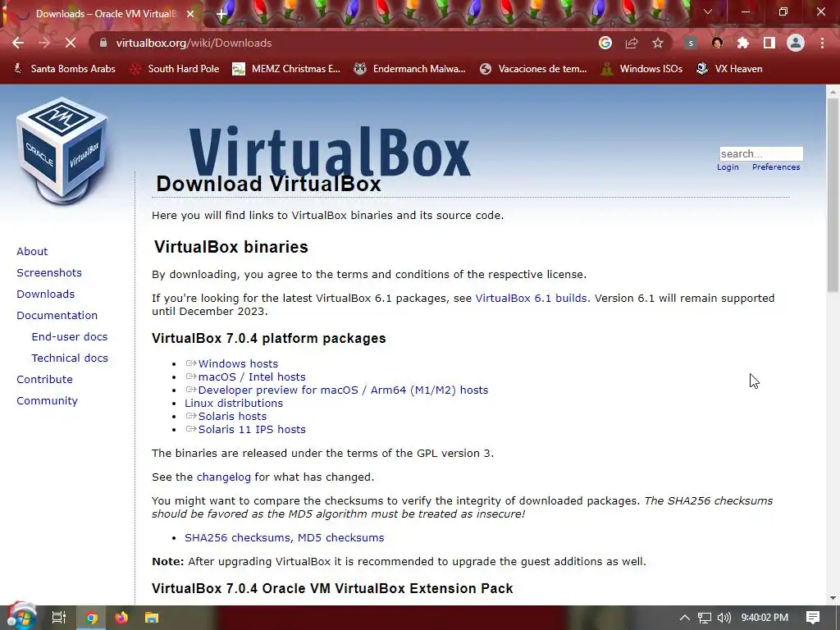Open the Chrome three-dot menu
Image resolution: width=840 pixels, height=630 pixels.
[x=822, y=43]
